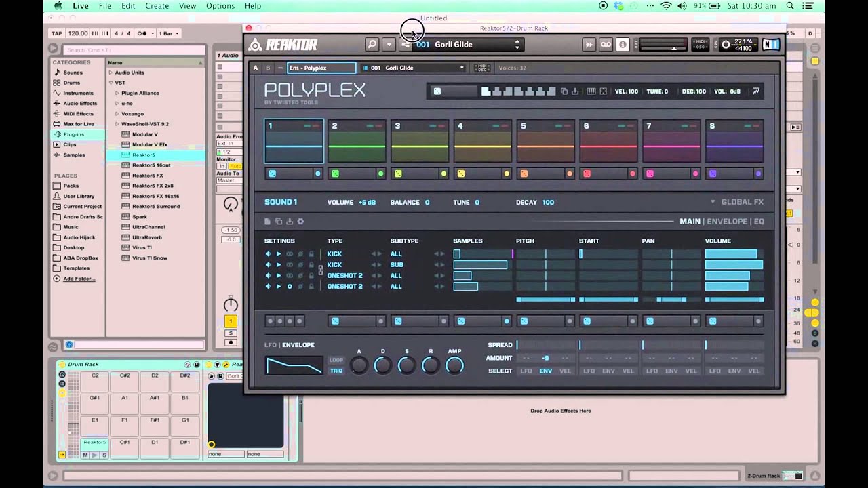Toggle the Reaktor audio engine power icon
Screen dimensions: 868x488
click(726, 45)
